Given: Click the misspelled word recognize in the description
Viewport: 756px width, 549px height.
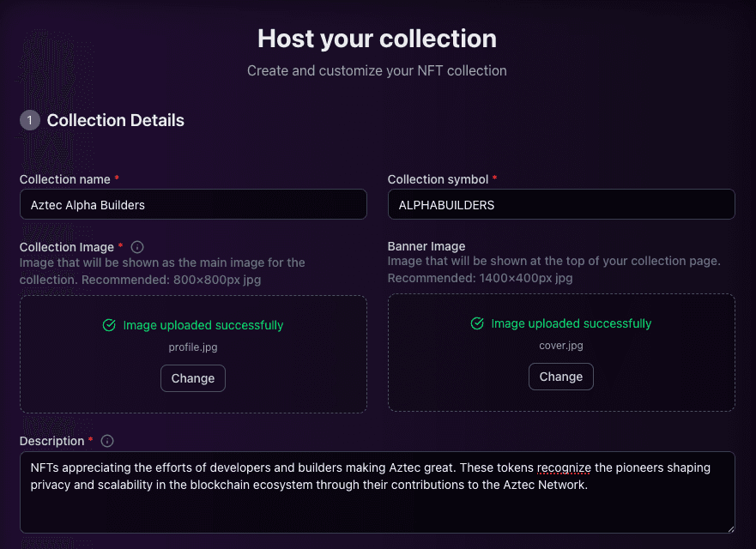Looking at the screenshot, I should [564, 468].
